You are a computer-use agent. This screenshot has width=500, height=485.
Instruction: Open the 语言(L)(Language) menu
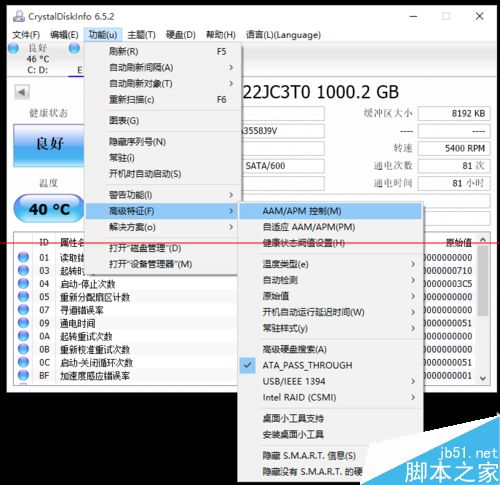(x=283, y=35)
